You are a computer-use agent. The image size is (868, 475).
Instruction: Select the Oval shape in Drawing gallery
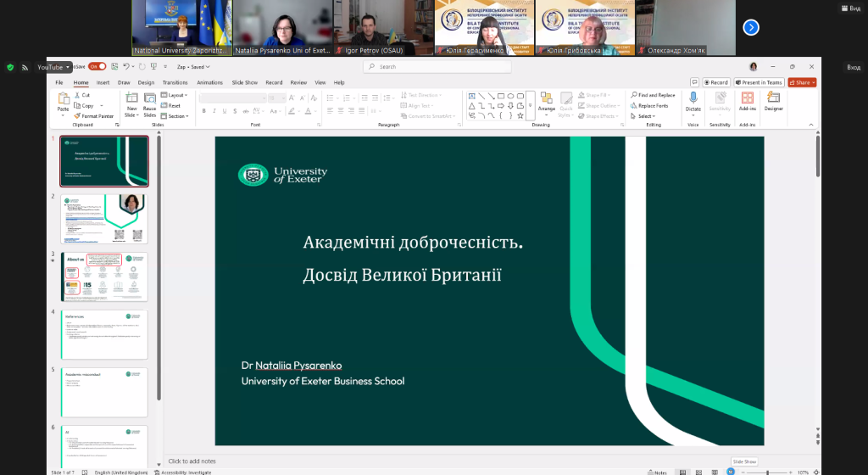click(510, 96)
